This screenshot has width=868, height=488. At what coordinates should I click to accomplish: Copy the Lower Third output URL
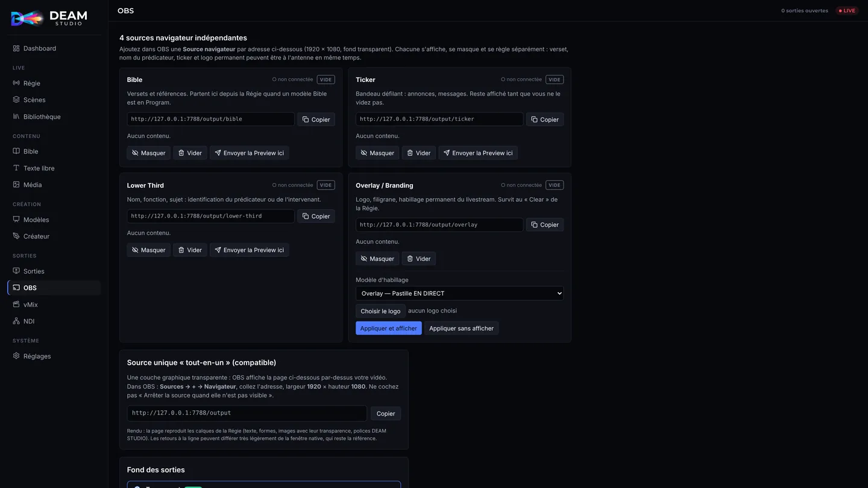[316, 216]
